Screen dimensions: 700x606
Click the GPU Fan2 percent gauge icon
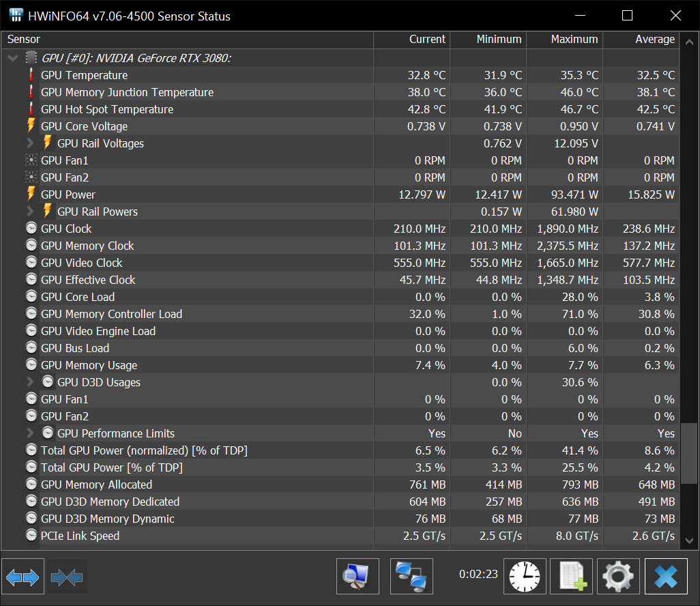click(x=31, y=416)
